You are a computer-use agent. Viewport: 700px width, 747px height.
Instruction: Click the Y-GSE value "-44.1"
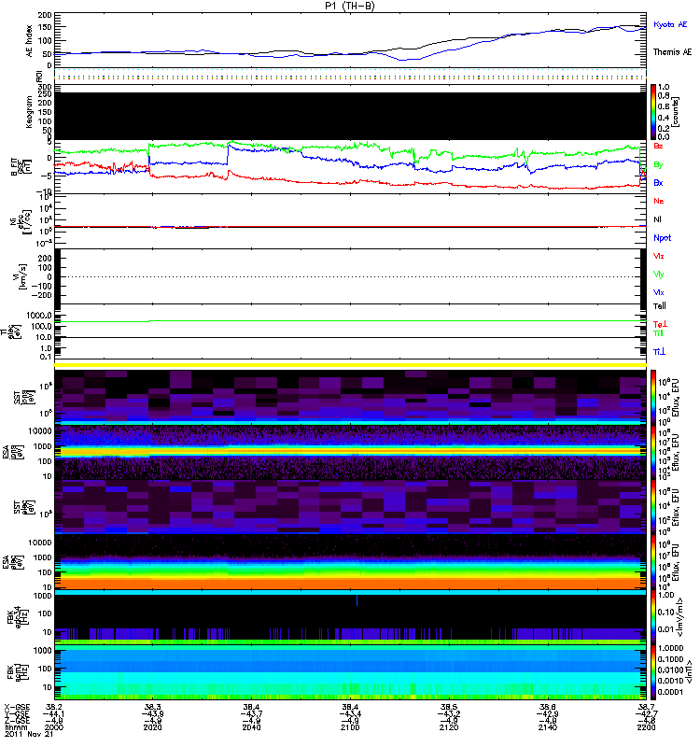pos(54,713)
